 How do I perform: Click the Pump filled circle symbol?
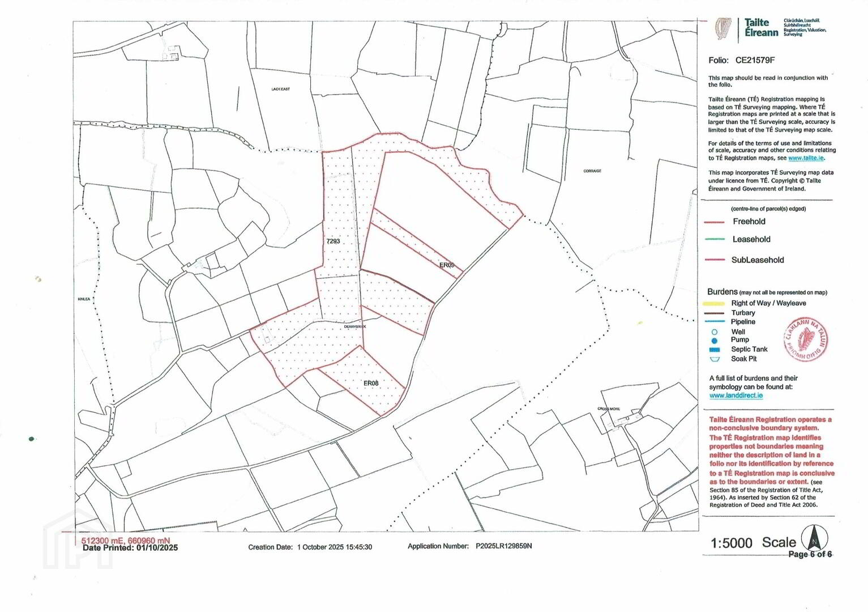point(715,341)
